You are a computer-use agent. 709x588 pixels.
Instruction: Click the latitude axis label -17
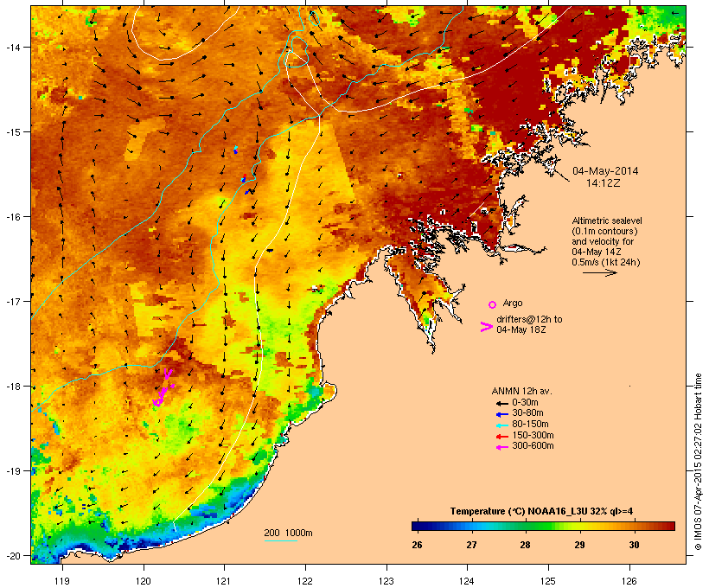pos(12,301)
